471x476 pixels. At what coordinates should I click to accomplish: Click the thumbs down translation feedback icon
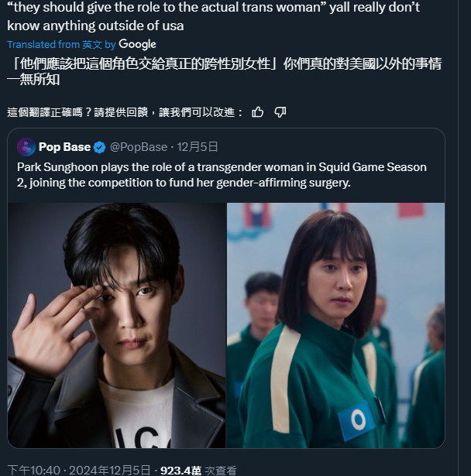280,112
